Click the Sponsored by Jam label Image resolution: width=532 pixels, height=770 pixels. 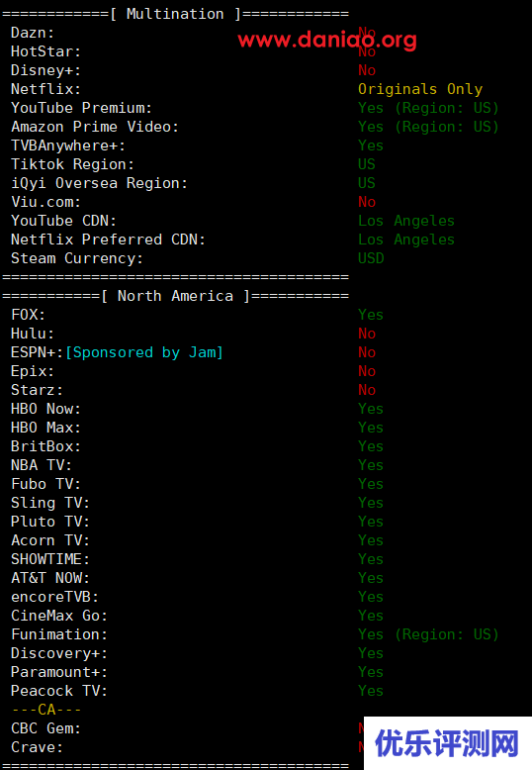click(x=144, y=352)
